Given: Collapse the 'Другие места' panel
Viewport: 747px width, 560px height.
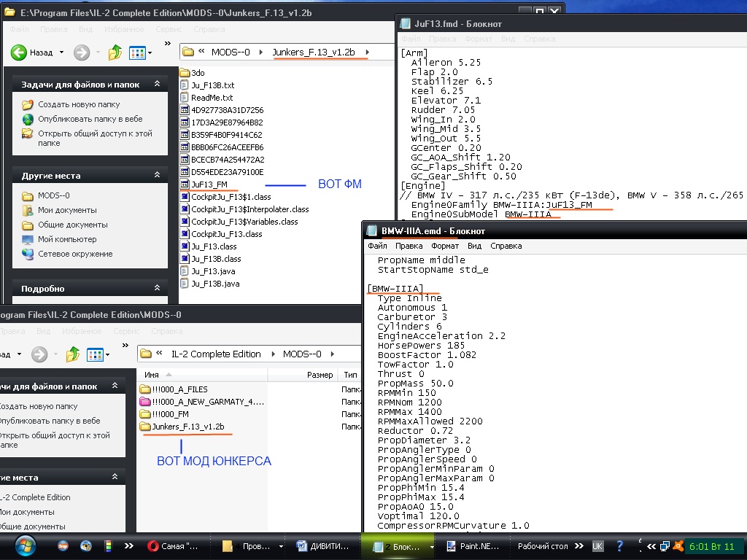Looking at the screenshot, I should tap(156, 176).
